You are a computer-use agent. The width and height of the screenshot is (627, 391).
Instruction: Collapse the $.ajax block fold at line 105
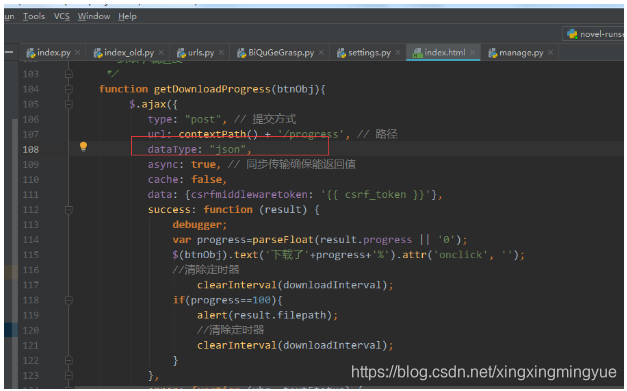coord(69,104)
